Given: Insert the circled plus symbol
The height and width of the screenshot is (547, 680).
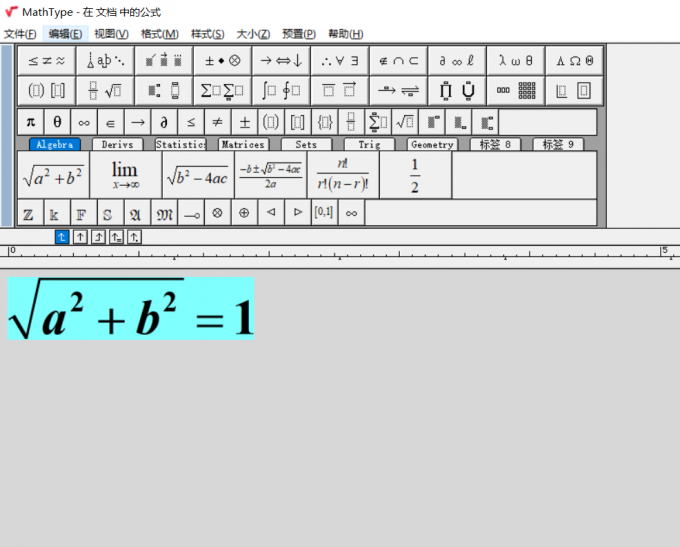Looking at the screenshot, I should click(x=244, y=214).
